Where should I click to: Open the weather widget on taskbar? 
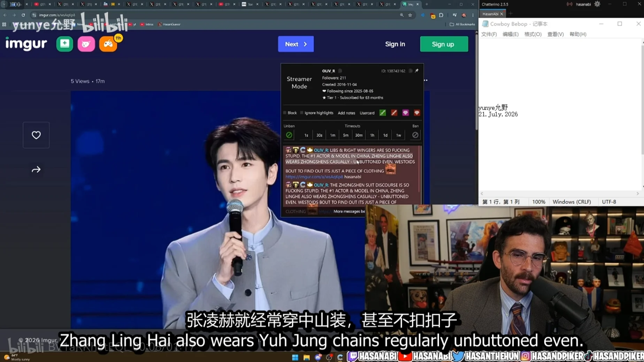tap(17, 357)
